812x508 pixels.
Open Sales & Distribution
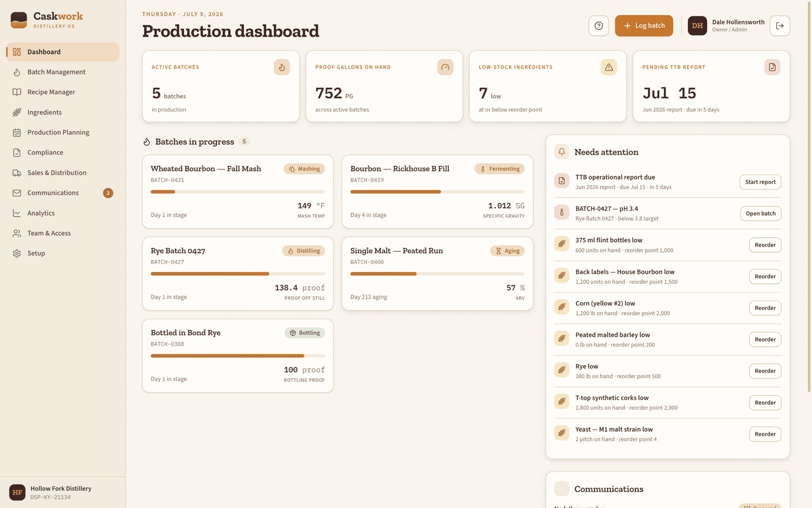click(x=63, y=173)
